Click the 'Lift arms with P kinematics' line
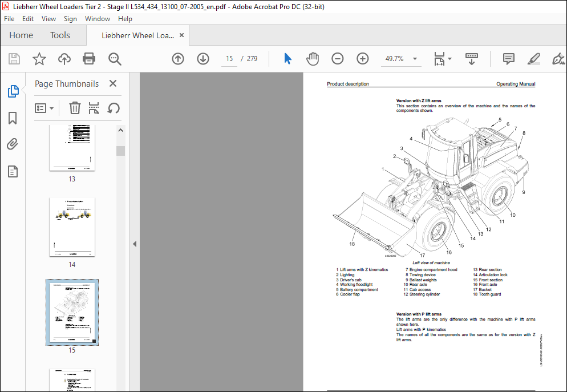 click(422, 330)
